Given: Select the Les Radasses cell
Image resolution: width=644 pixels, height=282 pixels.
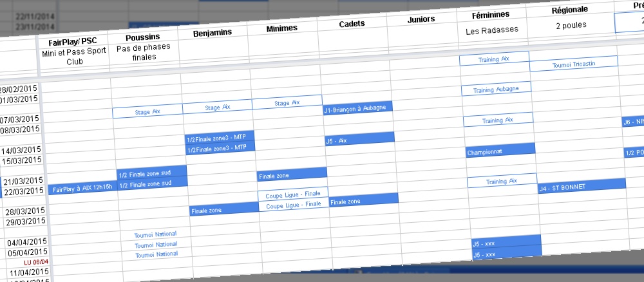Looking at the screenshot, I should [492, 30].
